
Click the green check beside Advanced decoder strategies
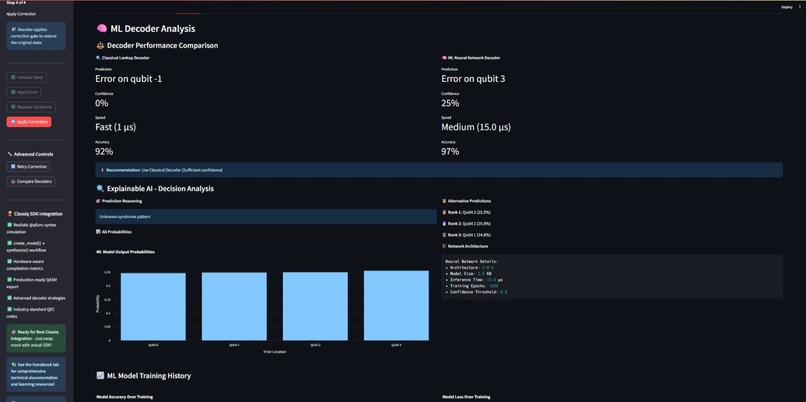tap(9, 298)
